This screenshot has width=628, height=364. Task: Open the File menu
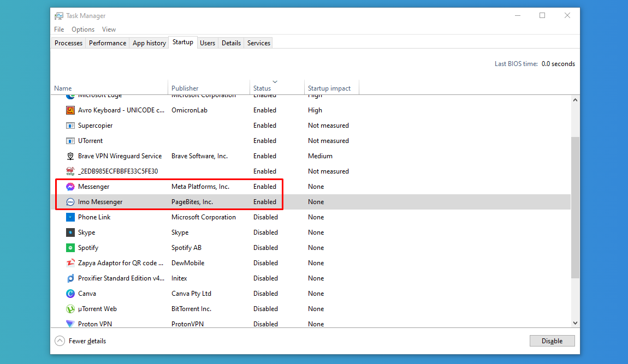click(59, 29)
